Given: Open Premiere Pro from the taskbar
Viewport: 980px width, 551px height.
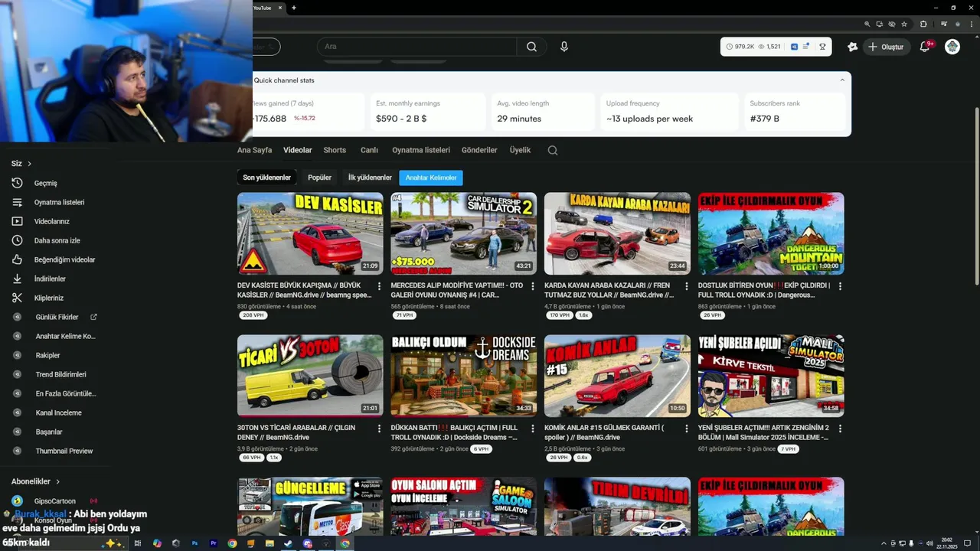Looking at the screenshot, I should [214, 543].
